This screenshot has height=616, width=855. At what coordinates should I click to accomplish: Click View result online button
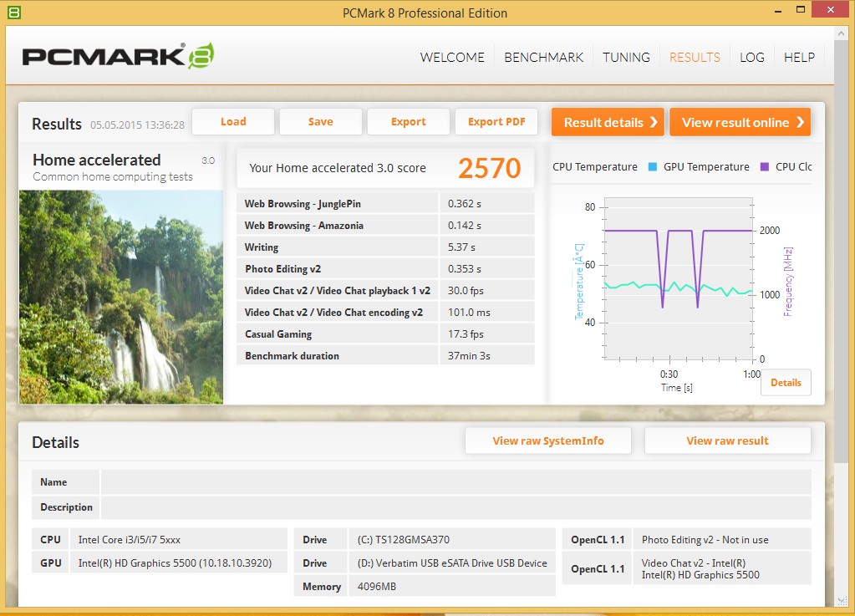(740, 122)
